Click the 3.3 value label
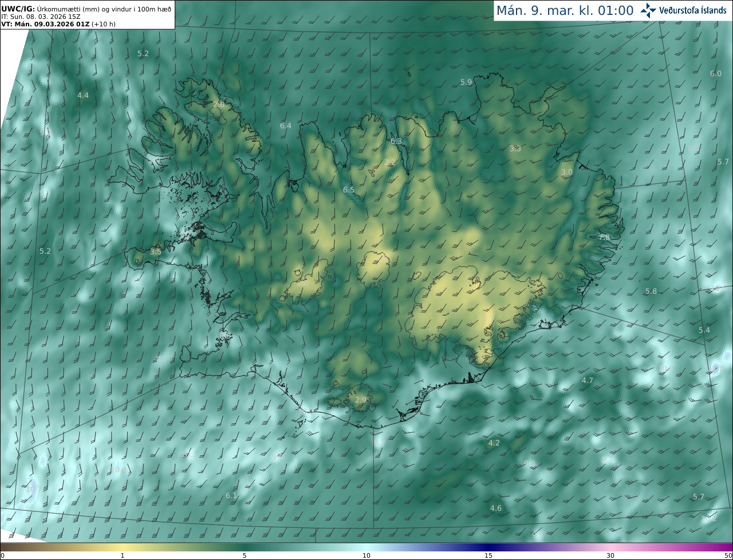Image resolution: width=733 pixels, height=560 pixels. click(x=515, y=148)
